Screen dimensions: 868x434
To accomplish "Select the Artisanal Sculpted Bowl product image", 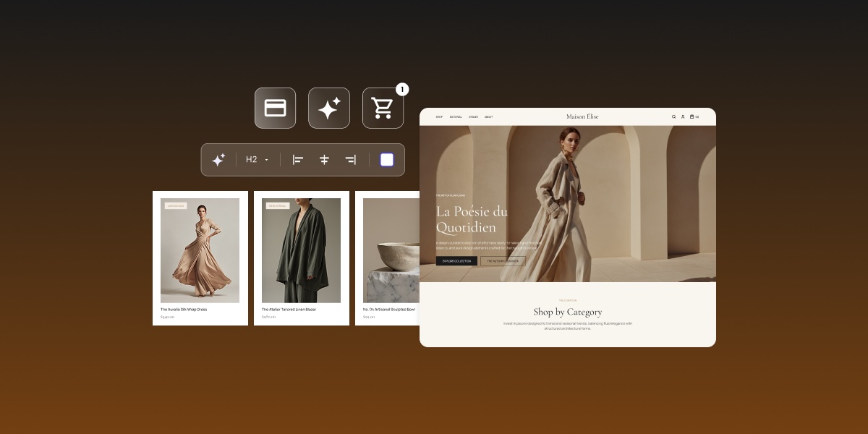I will pyautogui.click(x=391, y=250).
